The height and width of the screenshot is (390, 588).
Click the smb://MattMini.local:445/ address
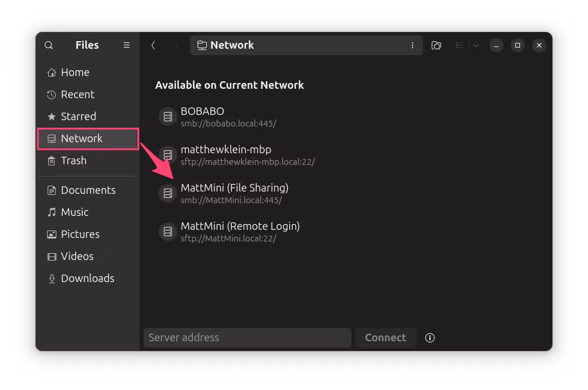[231, 200]
